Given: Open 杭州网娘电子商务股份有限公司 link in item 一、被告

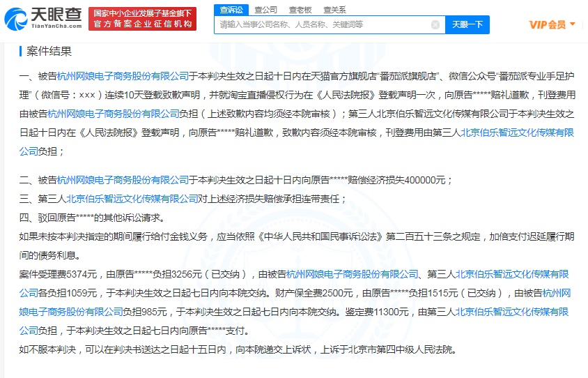Looking at the screenshot, I should pyautogui.click(x=123, y=76).
